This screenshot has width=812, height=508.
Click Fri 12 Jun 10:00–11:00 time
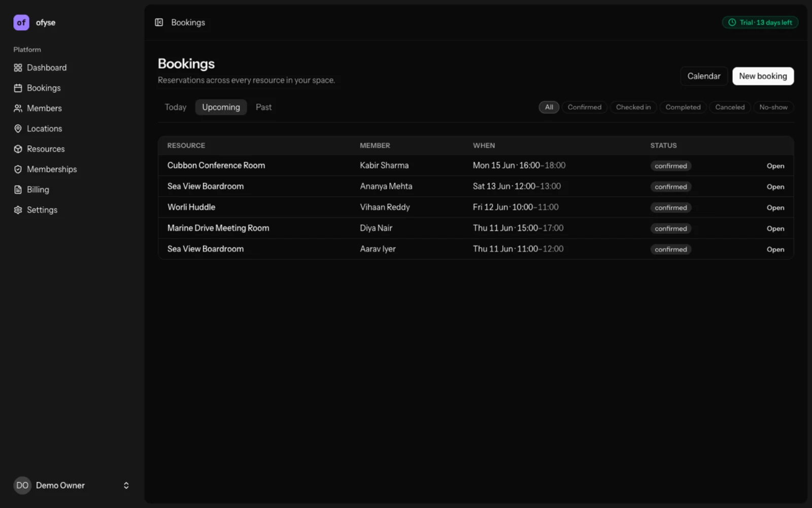tap(516, 207)
